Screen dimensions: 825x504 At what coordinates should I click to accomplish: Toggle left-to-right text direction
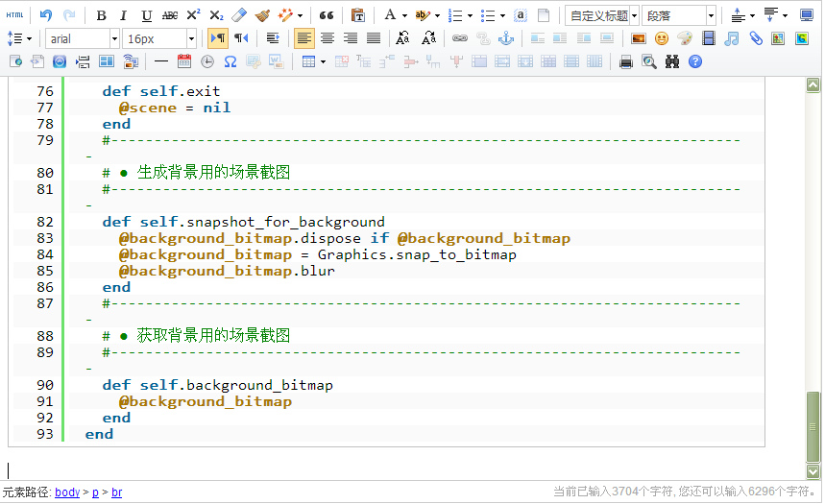point(217,38)
